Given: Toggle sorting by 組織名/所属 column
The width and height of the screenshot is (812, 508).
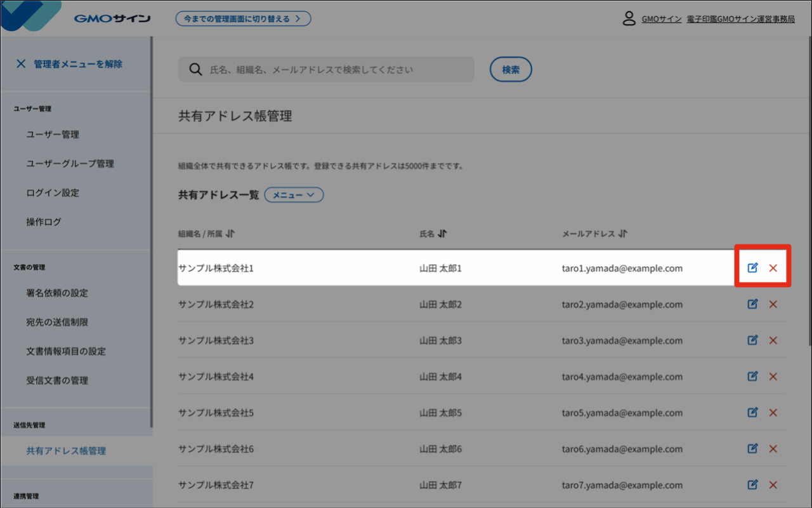Looking at the screenshot, I should pyautogui.click(x=230, y=233).
